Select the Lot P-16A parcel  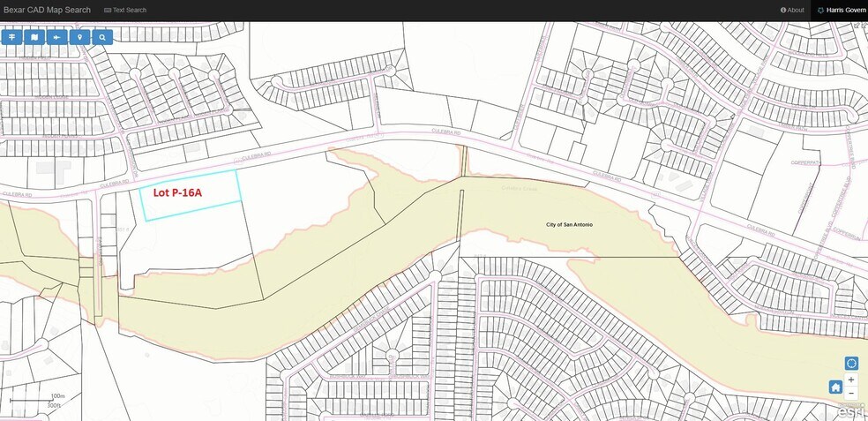point(191,195)
